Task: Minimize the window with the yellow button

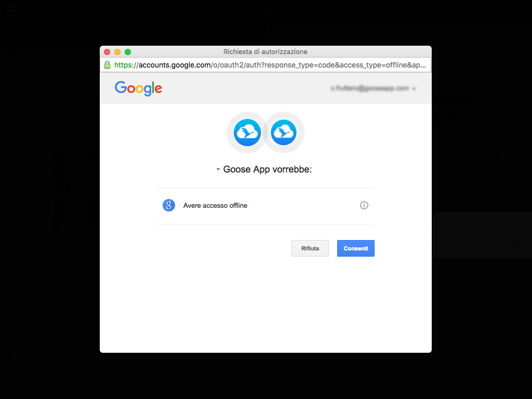Action: (117, 52)
